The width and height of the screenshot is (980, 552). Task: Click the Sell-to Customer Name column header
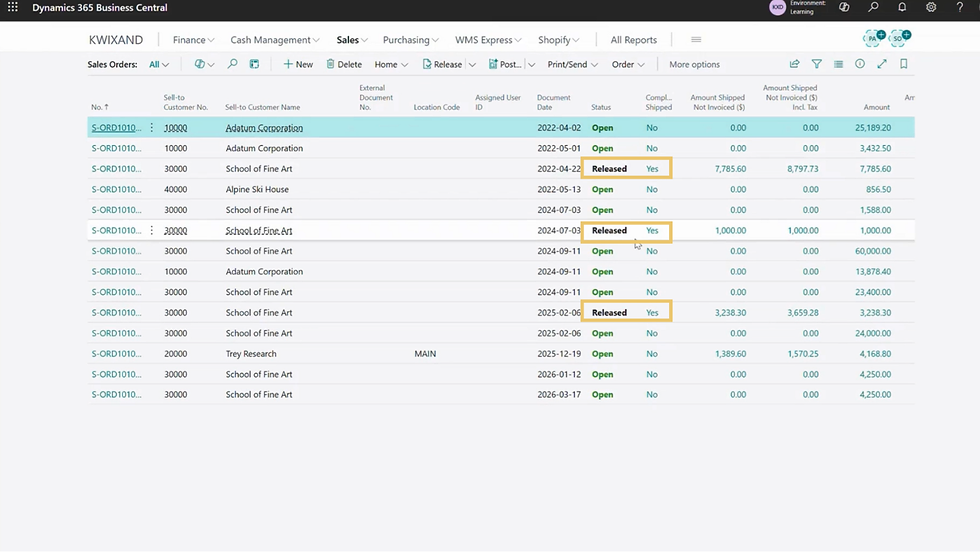point(262,107)
